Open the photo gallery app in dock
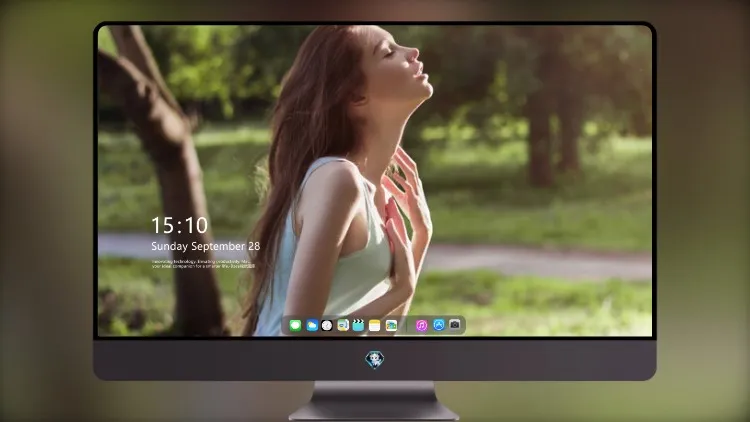 [391, 326]
